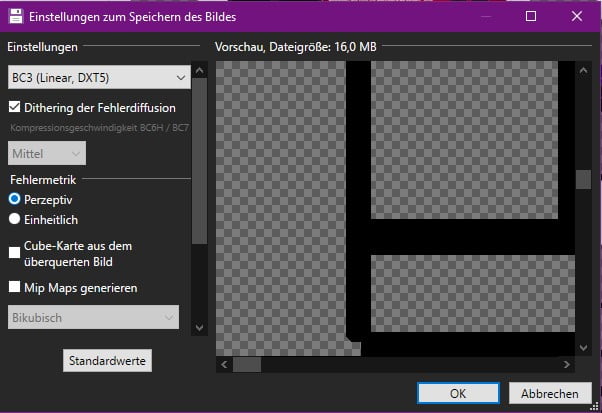602x413 pixels.
Task: Select the Perzeptiv error metric
Action: 15,199
